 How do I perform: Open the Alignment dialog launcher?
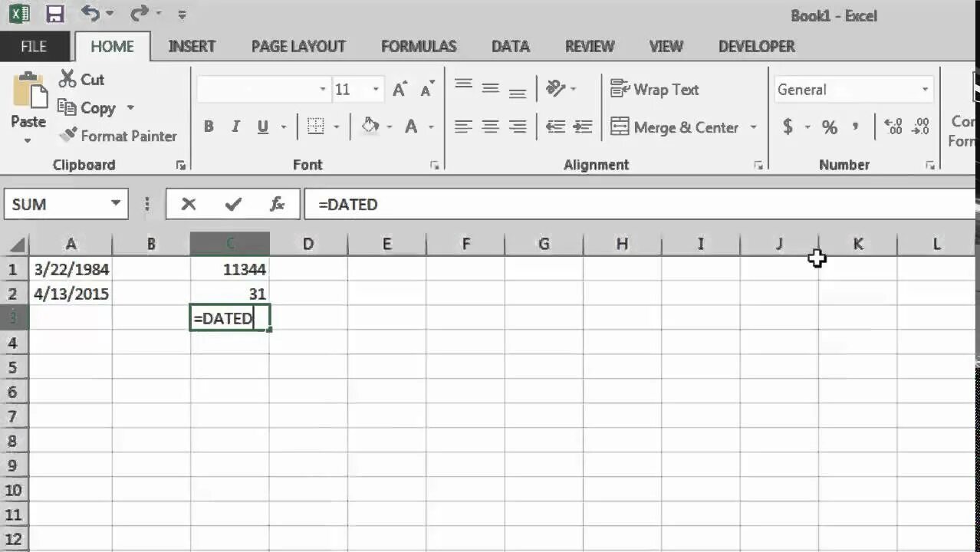758,165
